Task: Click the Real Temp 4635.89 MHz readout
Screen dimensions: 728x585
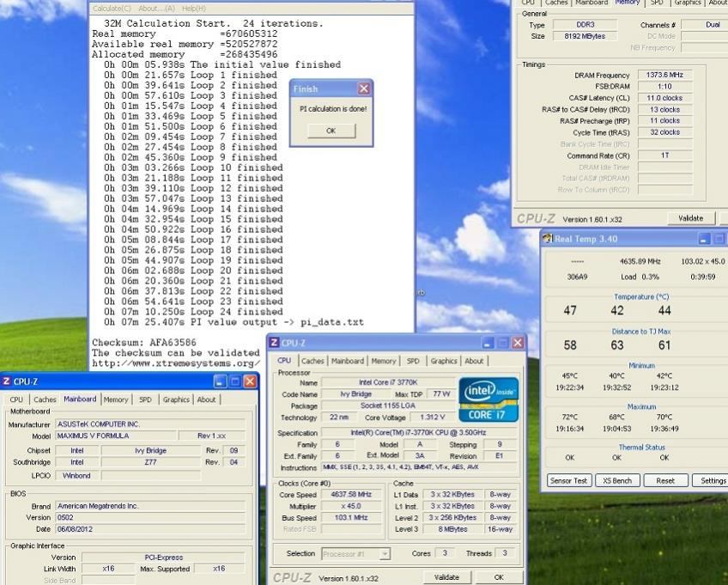Action: click(640, 261)
